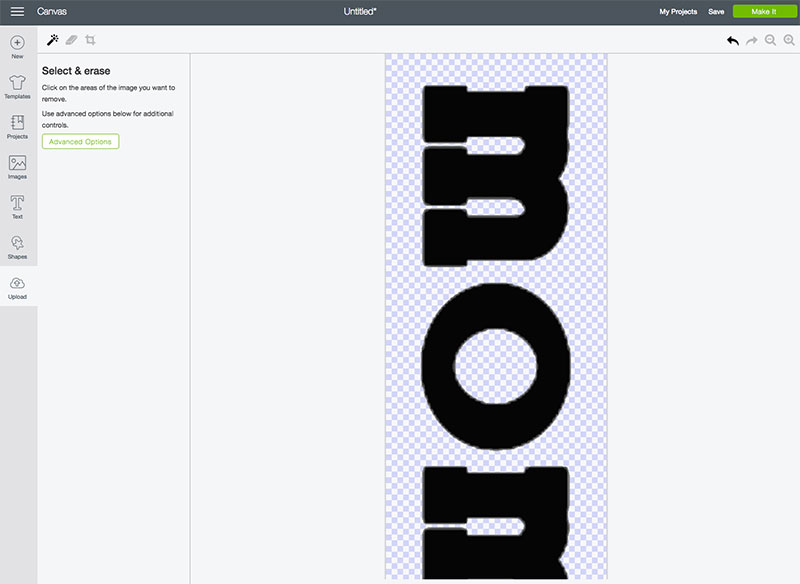Image resolution: width=800 pixels, height=584 pixels.
Task: Expand Advanced Options
Action: pos(81,141)
